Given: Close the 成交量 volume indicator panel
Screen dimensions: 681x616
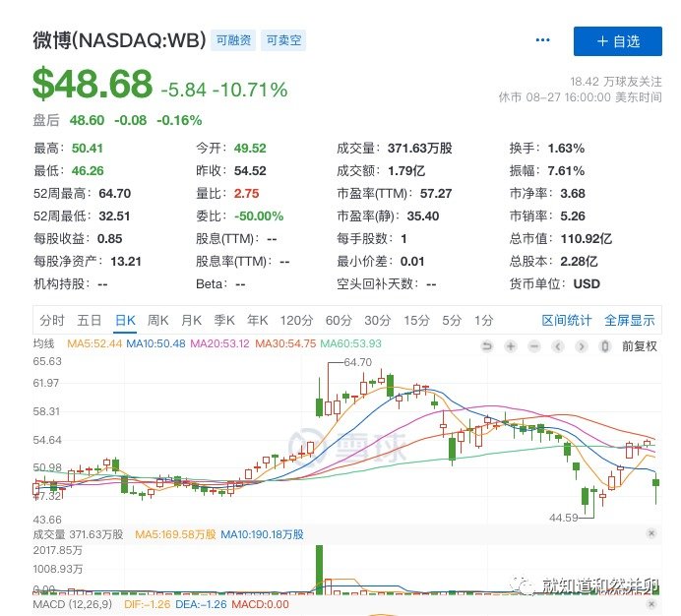Looking at the screenshot, I should (651, 533).
